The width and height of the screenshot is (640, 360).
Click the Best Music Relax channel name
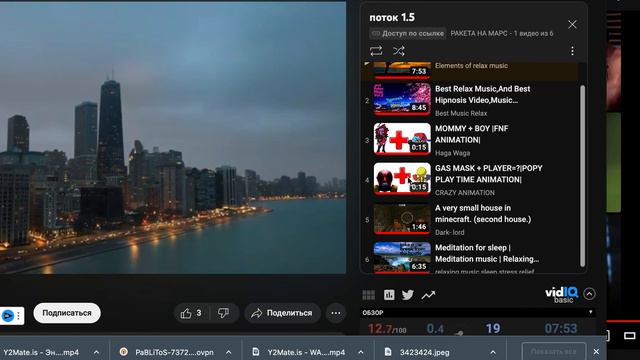[x=461, y=113]
